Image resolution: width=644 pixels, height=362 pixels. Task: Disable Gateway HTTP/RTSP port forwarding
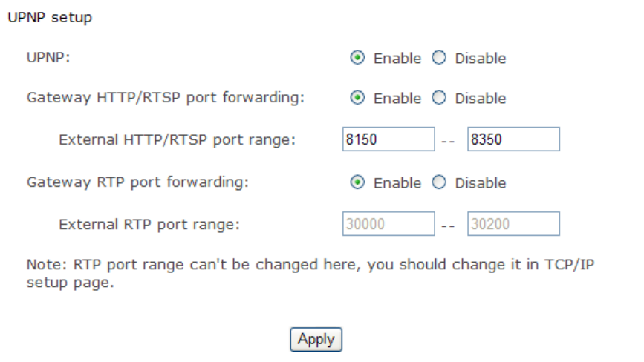(x=438, y=99)
